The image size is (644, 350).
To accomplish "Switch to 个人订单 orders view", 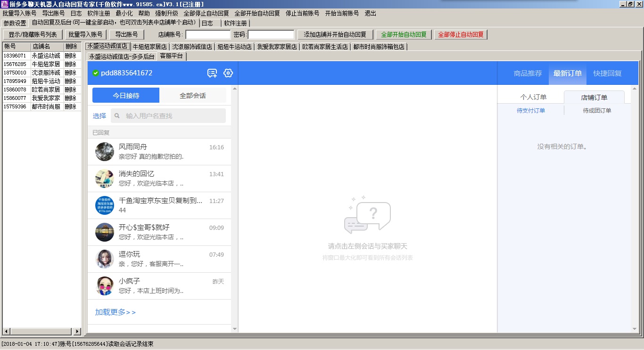I will (x=533, y=97).
